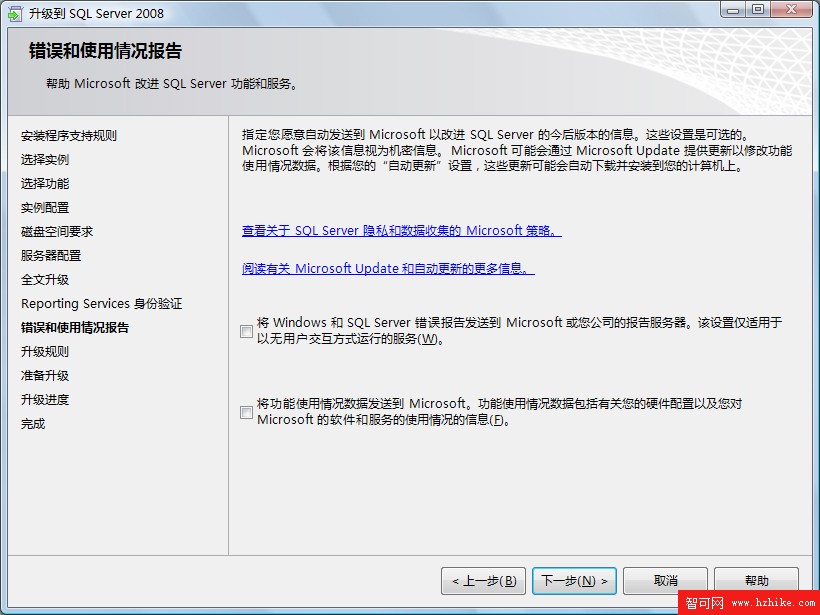Select the 升级规则 step
Image resolution: width=820 pixels, height=615 pixels.
click(x=45, y=351)
